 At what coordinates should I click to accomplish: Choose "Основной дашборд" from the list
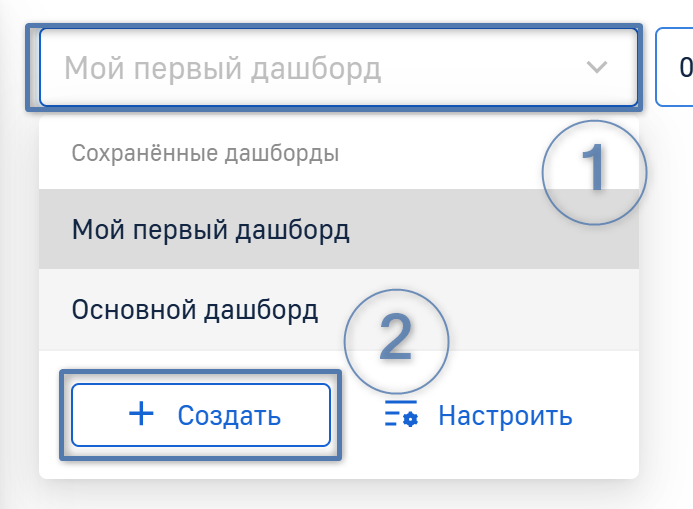click(x=195, y=309)
